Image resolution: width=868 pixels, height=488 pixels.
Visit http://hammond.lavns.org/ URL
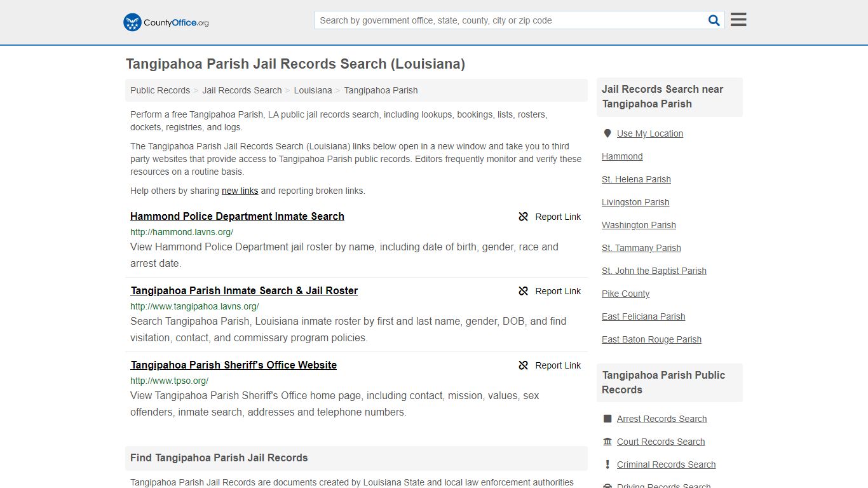pos(182,232)
